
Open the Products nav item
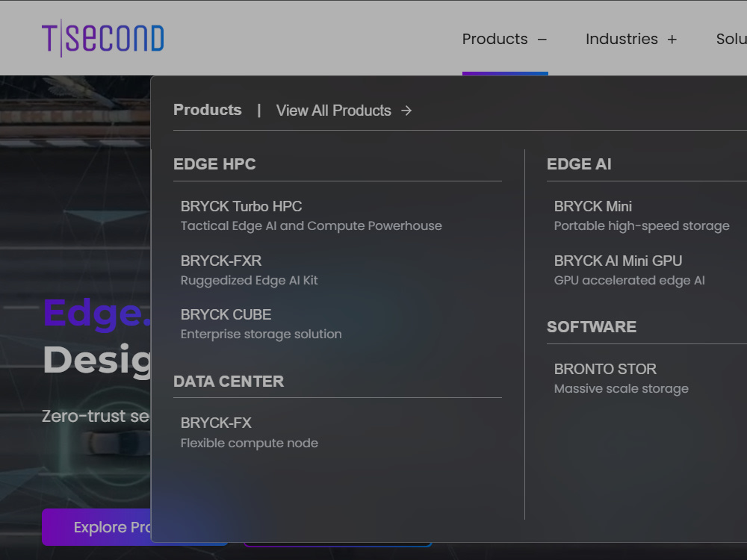coord(495,39)
